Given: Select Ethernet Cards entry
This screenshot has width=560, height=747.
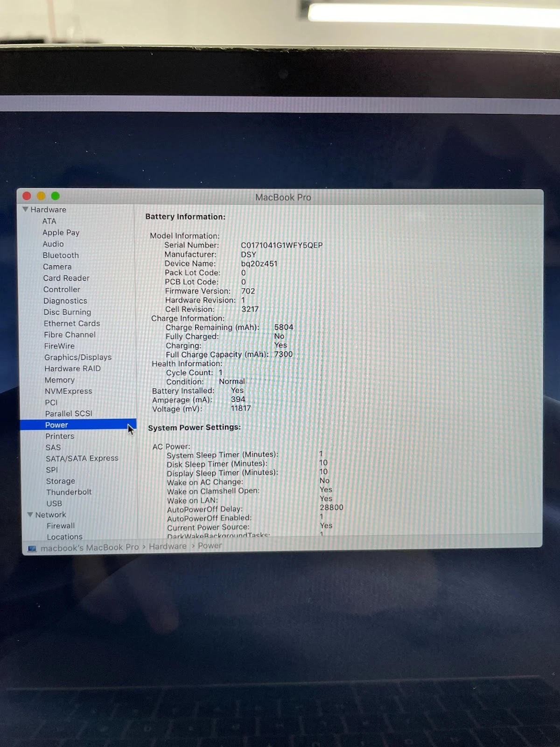Looking at the screenshot, I should 72,323.
